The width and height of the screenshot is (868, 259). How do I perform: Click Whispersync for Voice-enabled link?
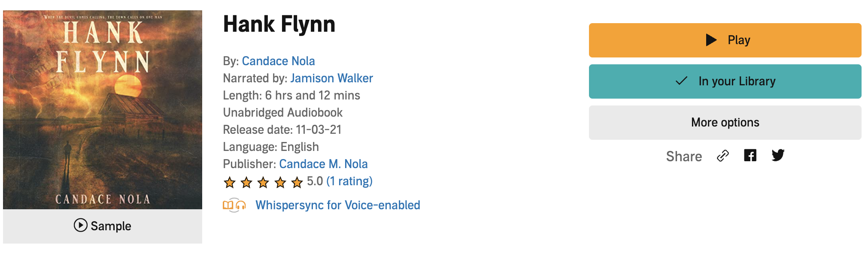(x=337, y=205)
